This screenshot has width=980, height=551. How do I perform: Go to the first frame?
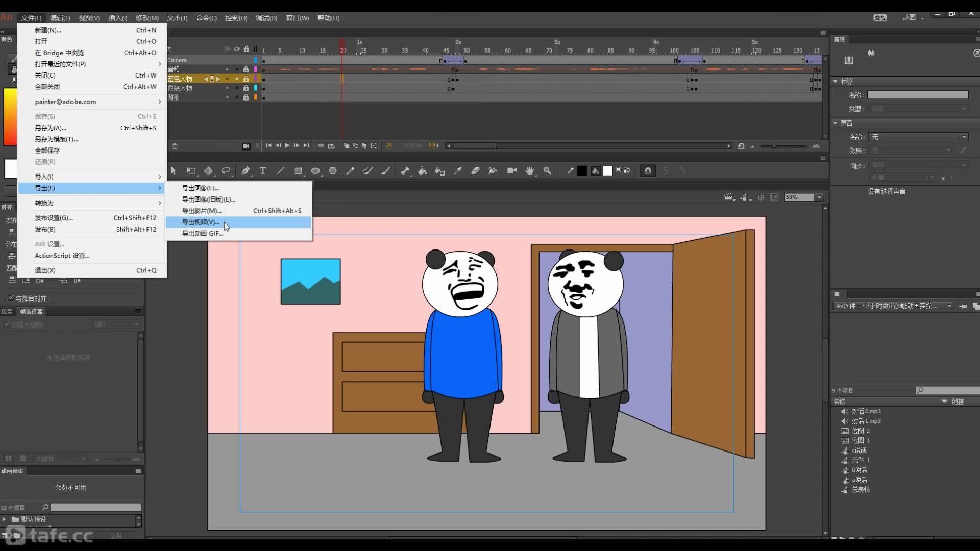pos(268,146)
